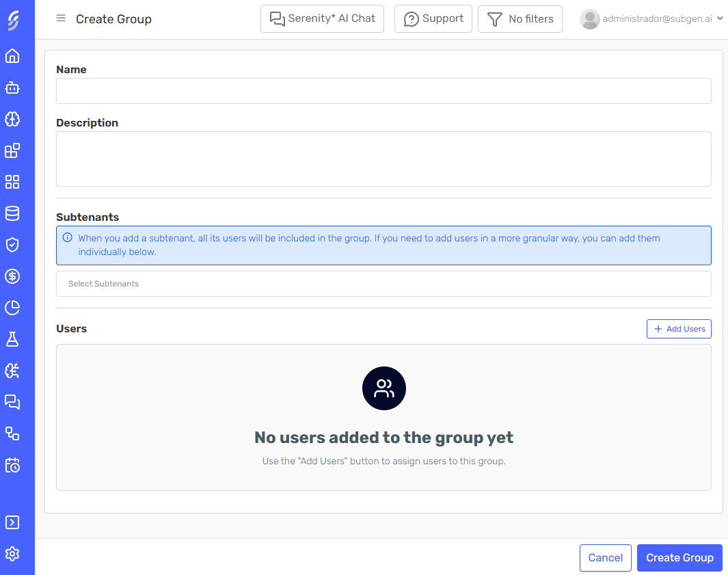
Task: Open the terminal console icon near bottom sidebar
Action: pos(12,522)
